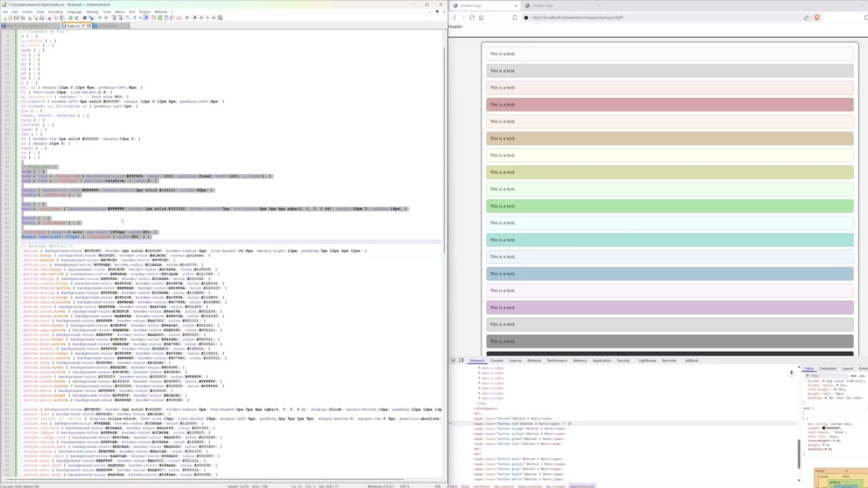Open the Application tab in DevTools
The height and width of the screenshot is (488, 868).
pyautogui.click(x=601, y=361)
